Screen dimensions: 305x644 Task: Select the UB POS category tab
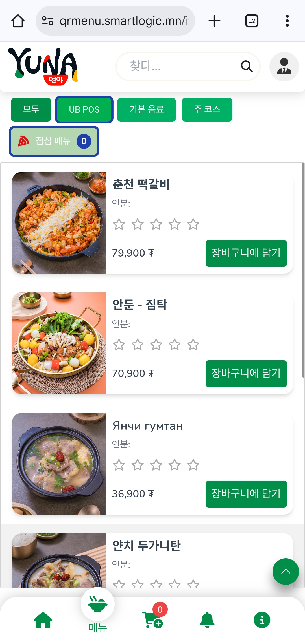coord(84,109)
